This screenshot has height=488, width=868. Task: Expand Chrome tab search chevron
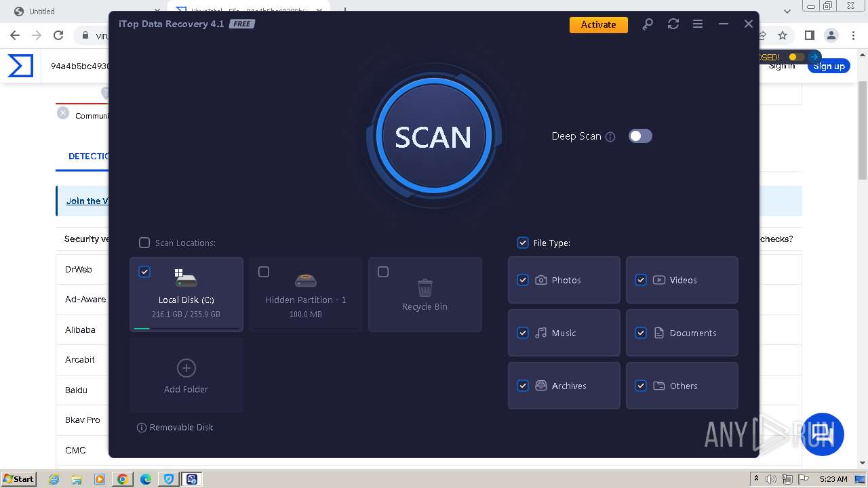(787, 11)
